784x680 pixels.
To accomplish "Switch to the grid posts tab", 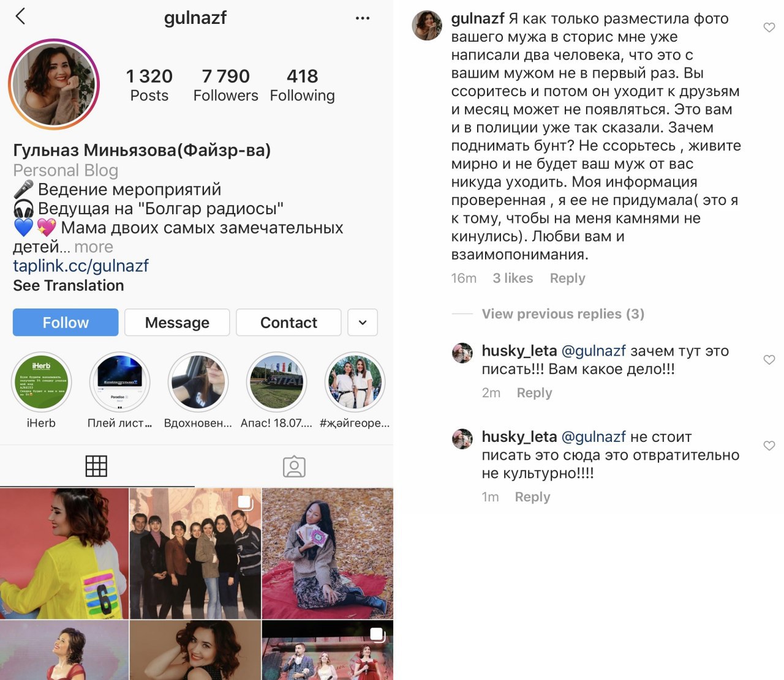I will pyautogui.click(x=96, y=466).
